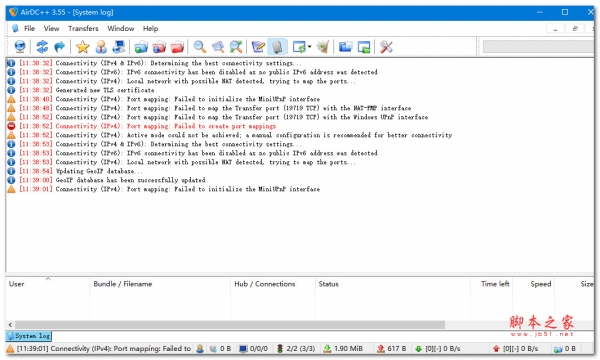Click the magnifier Search toolbar icon
Viewport: 600px width, 360px height.
pyautogui.click(x=199, y=47)
